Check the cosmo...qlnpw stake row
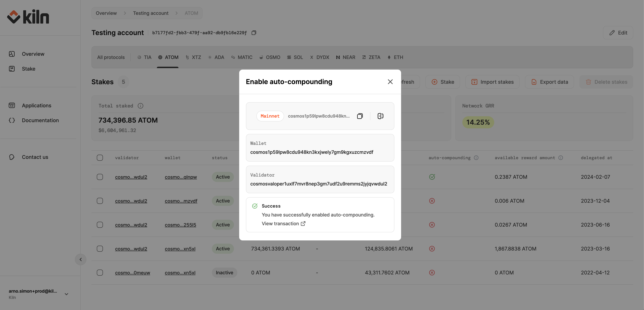This screenshot has width=644, height=310. click(x=100, y=177)
